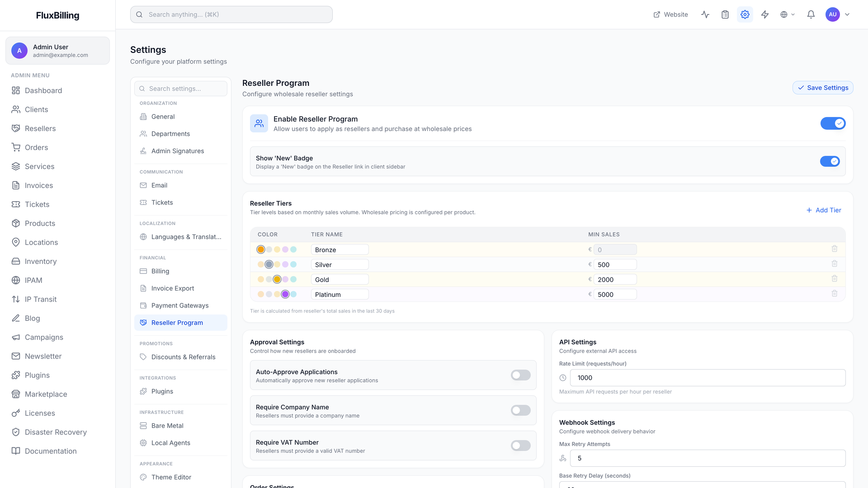The height and width of the screenshot is (488, 868).
Task: Open Billing settings section
Action: [181, 271]
